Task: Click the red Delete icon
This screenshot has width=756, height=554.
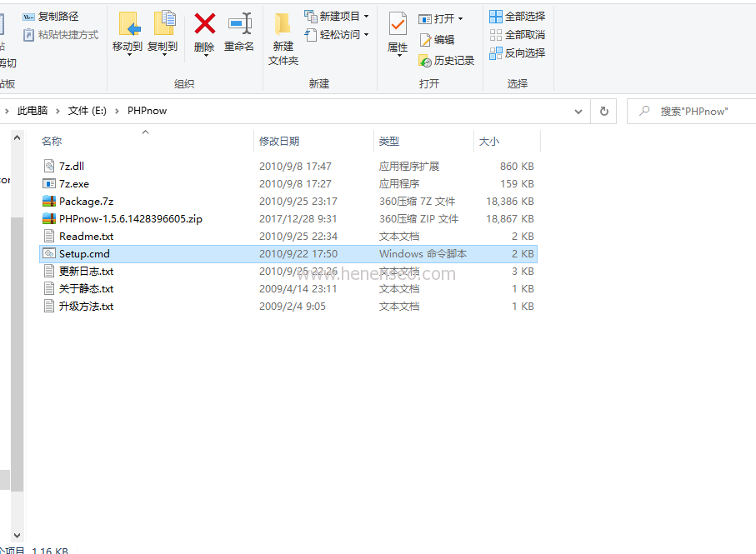Action: point(204,23)
